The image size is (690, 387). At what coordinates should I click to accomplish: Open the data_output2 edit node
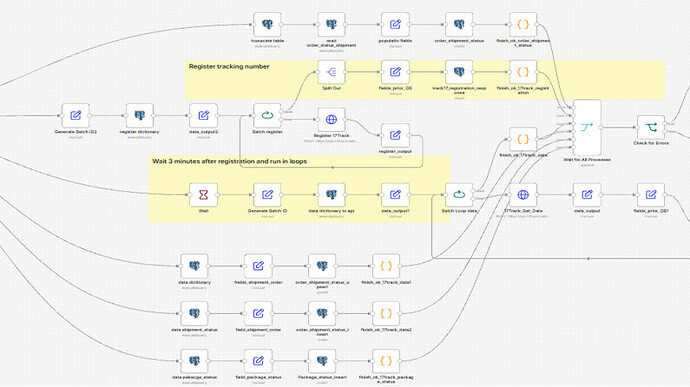(203, 116)
